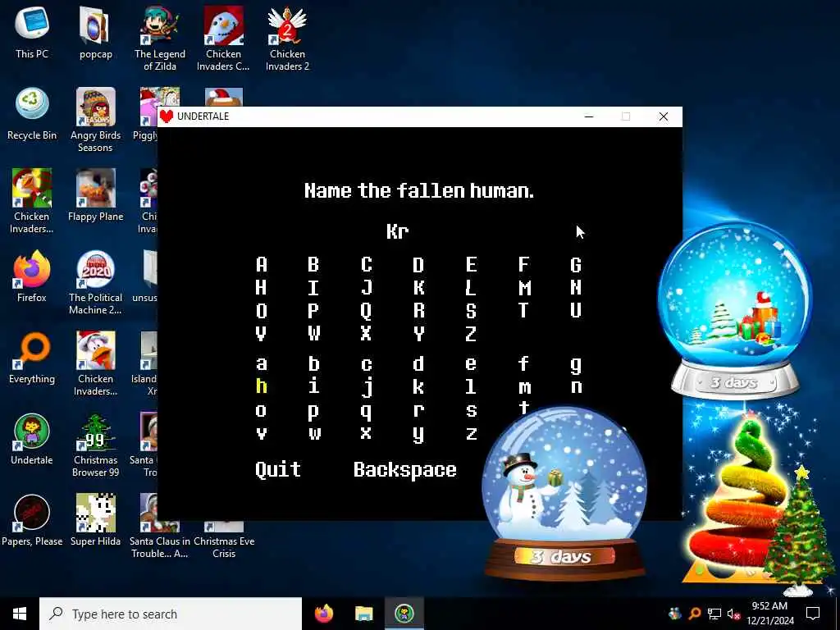Choose uppercase letter Z

471,334
